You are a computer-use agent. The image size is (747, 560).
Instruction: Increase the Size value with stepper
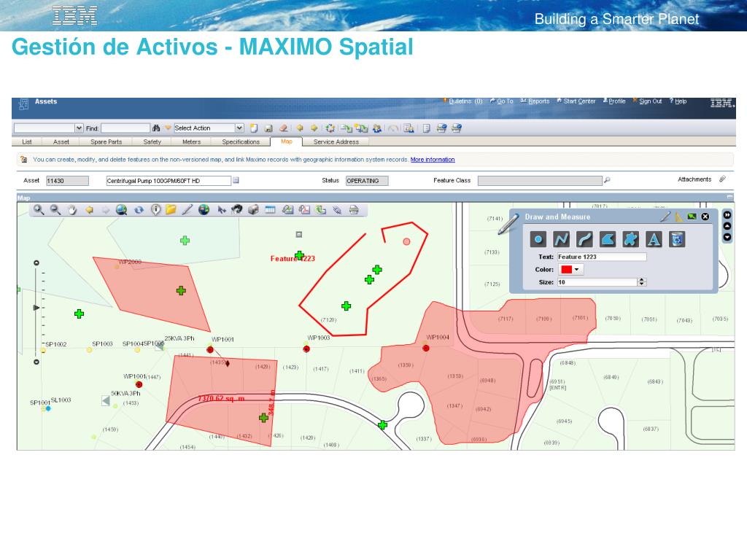pos(642,280)
